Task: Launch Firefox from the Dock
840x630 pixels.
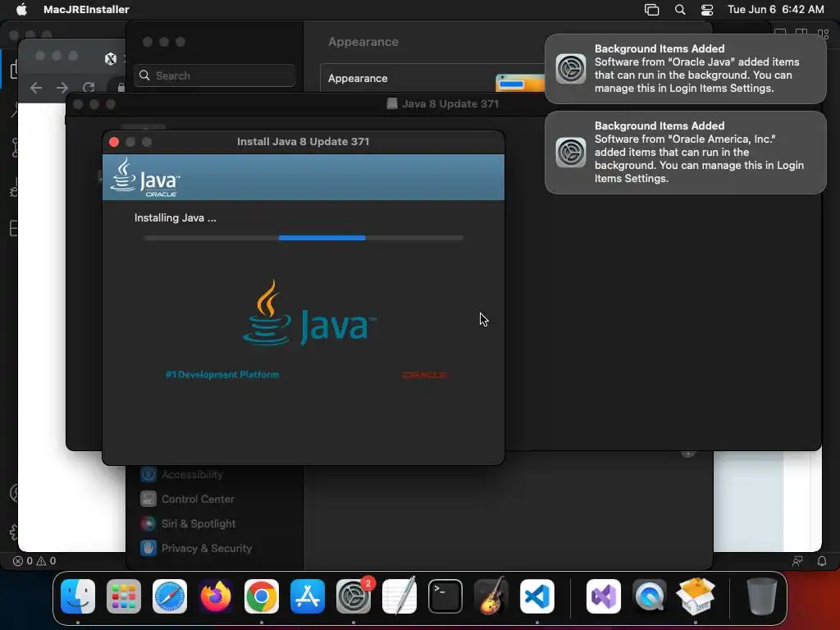Action: point(216,596)
